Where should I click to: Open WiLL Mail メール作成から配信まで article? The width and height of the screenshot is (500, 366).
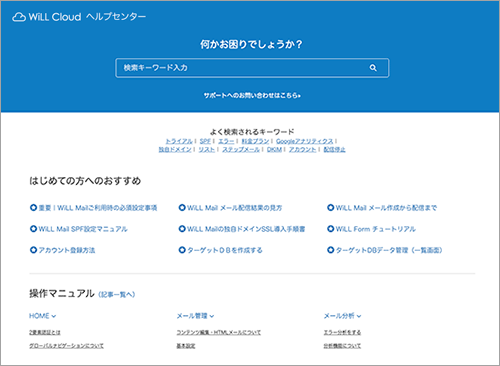pos(386,208)
